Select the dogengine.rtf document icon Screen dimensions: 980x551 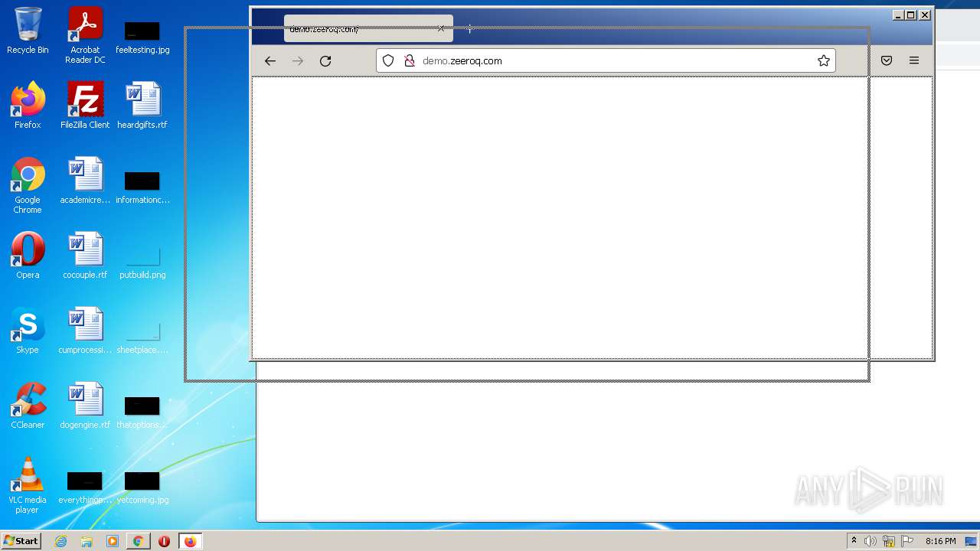click(x=85, y=405)
